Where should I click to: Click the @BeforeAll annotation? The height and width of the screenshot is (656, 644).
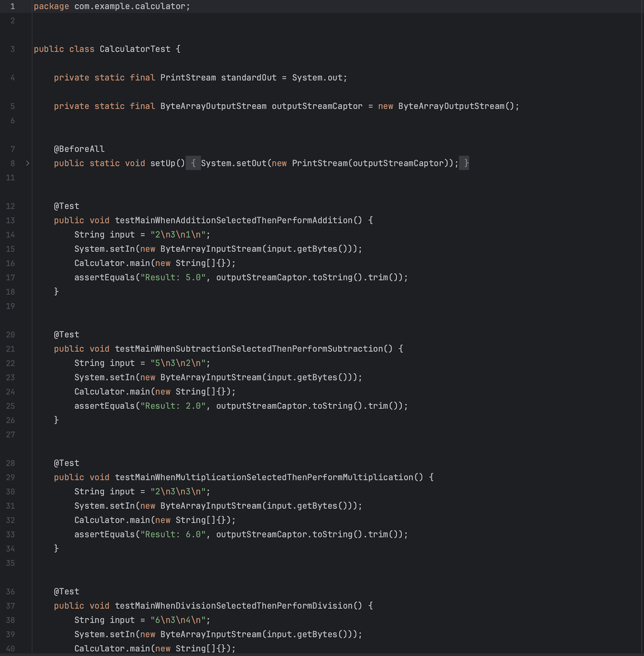tap(79, 149)
